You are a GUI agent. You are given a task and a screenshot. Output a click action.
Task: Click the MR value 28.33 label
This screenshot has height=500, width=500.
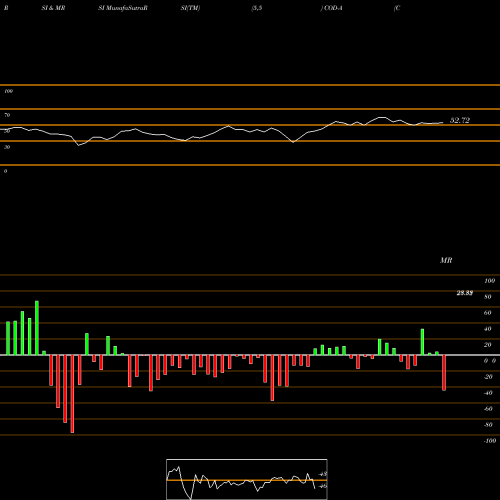tap(465, 293)
